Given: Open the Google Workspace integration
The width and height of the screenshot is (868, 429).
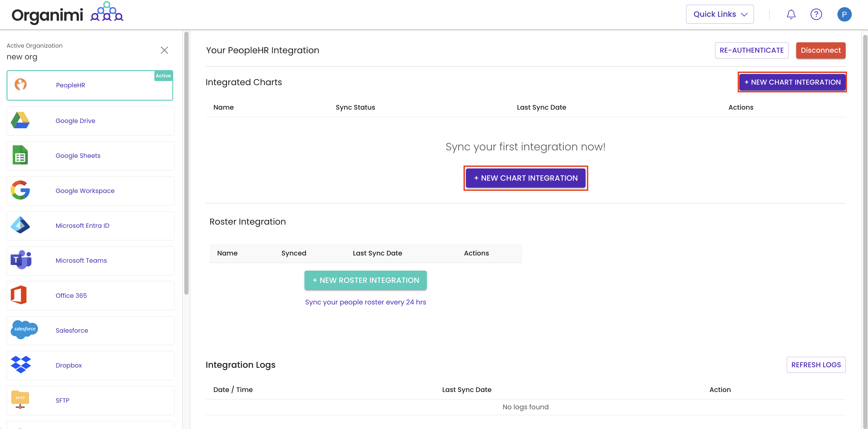Looking at the screenshot, I should pos(90,191).
